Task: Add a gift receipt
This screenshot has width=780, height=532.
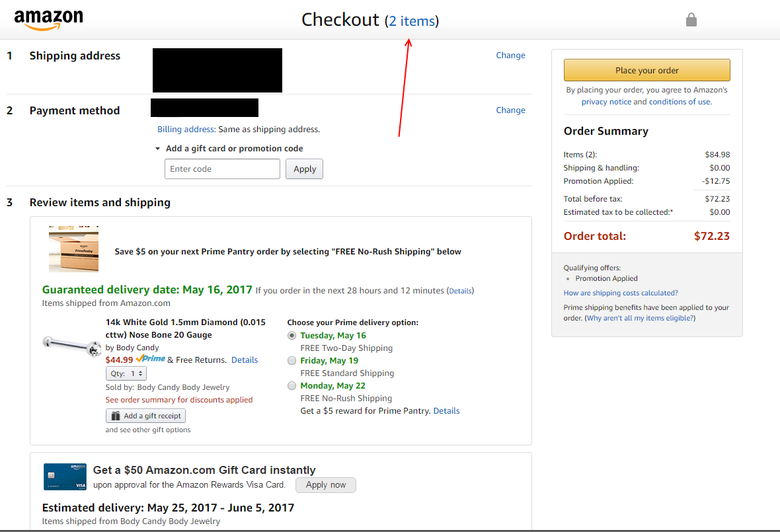Action: pyautogui.click(x=145, y=416)
